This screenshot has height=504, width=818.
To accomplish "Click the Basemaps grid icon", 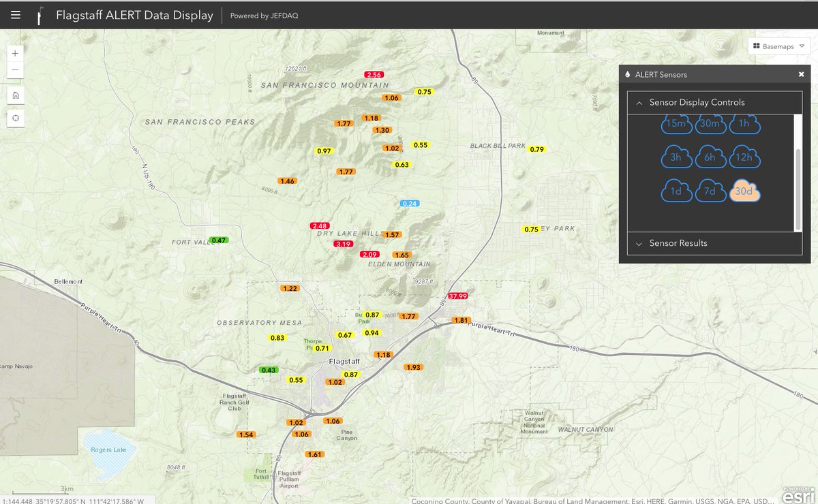I will 757,46.
